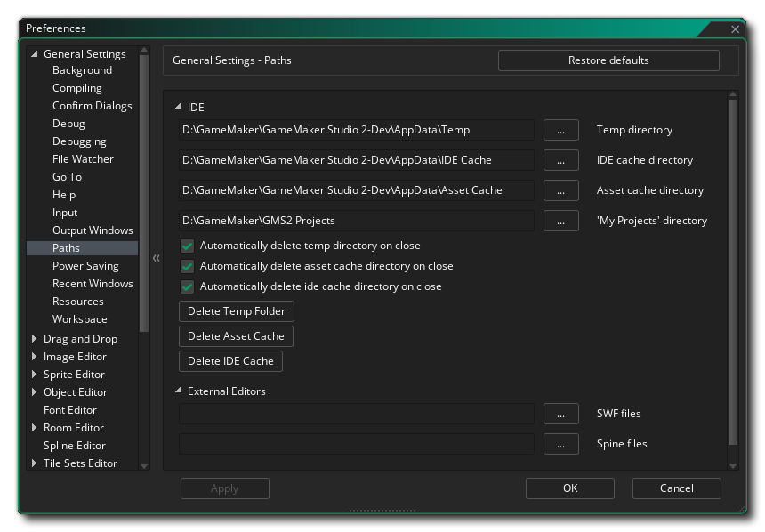Expand the Image Editor node
Image resolution: width=765 pixels, height=532 pixels.
(x=34, y=357)
